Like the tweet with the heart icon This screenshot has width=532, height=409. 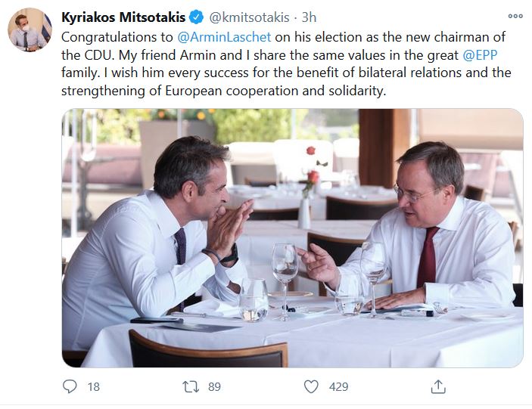[x=311, y=386]
